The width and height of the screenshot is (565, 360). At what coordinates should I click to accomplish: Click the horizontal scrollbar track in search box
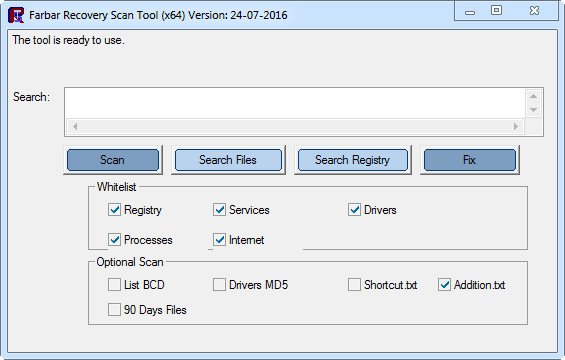tap(295, 126)
